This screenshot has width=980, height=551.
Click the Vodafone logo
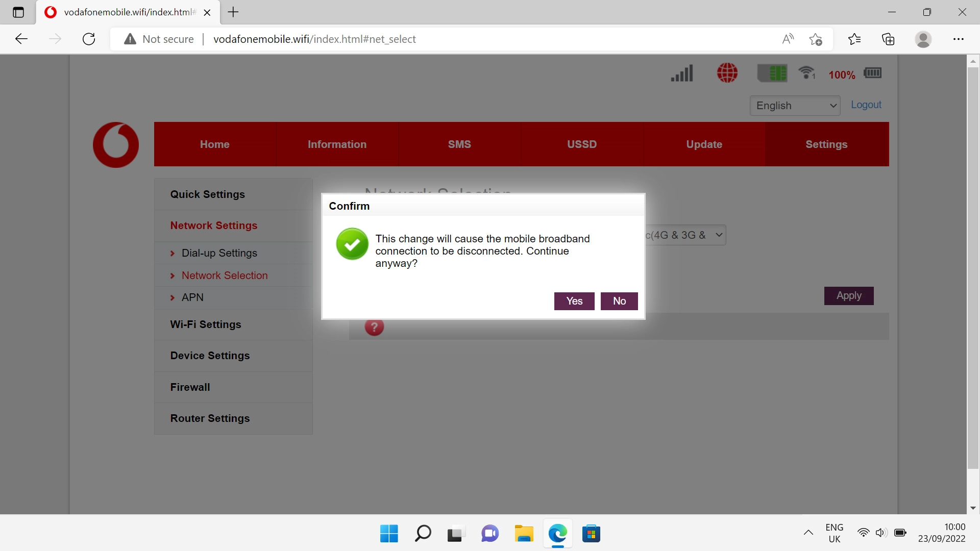116,145
